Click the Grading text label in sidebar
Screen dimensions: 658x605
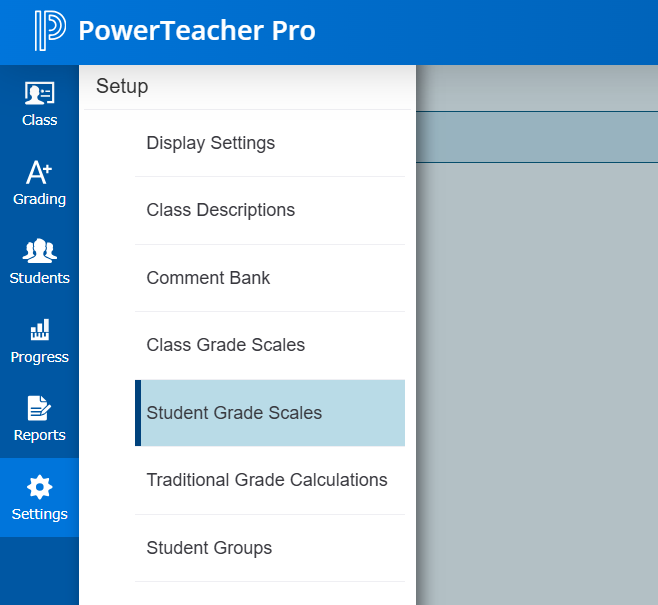coord(39,199)
